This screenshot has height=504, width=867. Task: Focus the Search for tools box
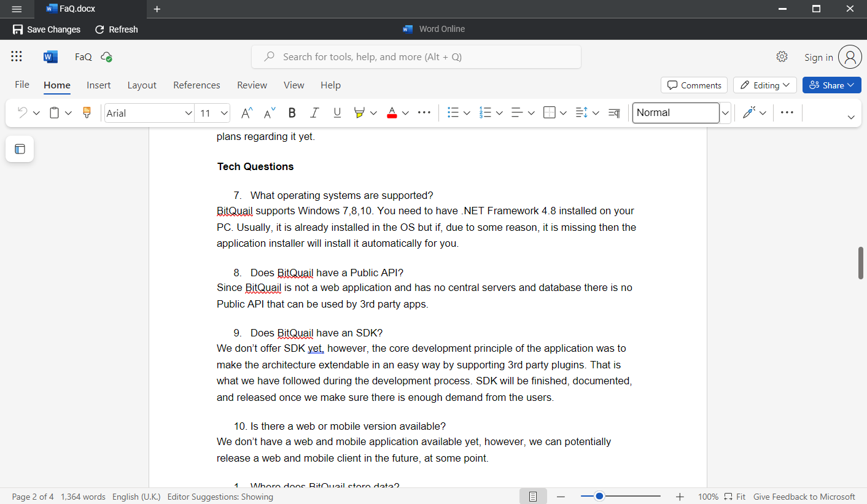416,57
